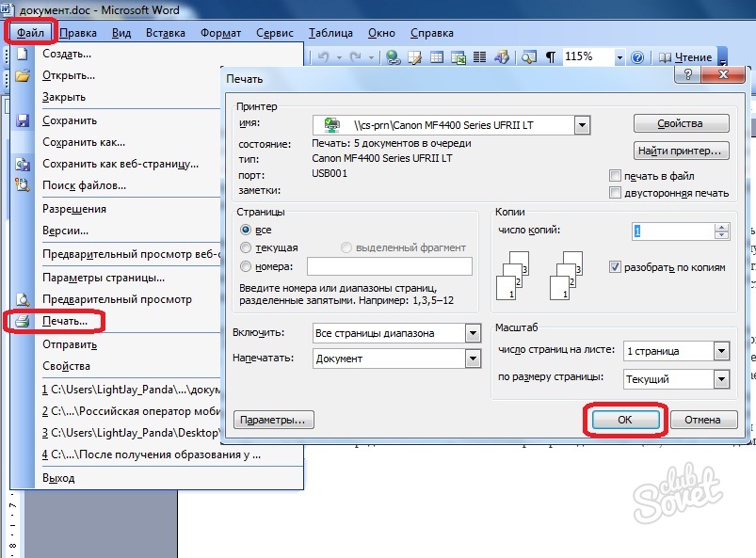Select the 'номера' radio button

246,266
